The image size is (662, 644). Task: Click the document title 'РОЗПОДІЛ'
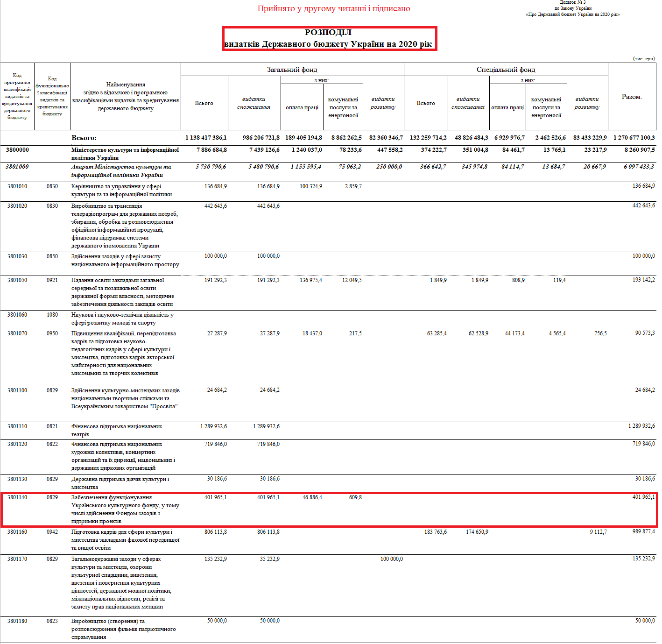[328, 32]
